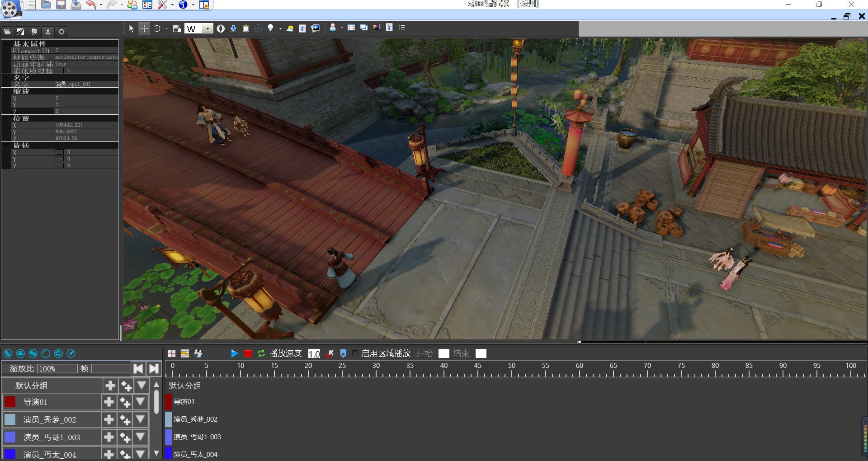Viewport: 868px width, 461px height.
Task: Click the camera icon in property panel toolbar
Action: pyautogui.click(x=7, y=32)
